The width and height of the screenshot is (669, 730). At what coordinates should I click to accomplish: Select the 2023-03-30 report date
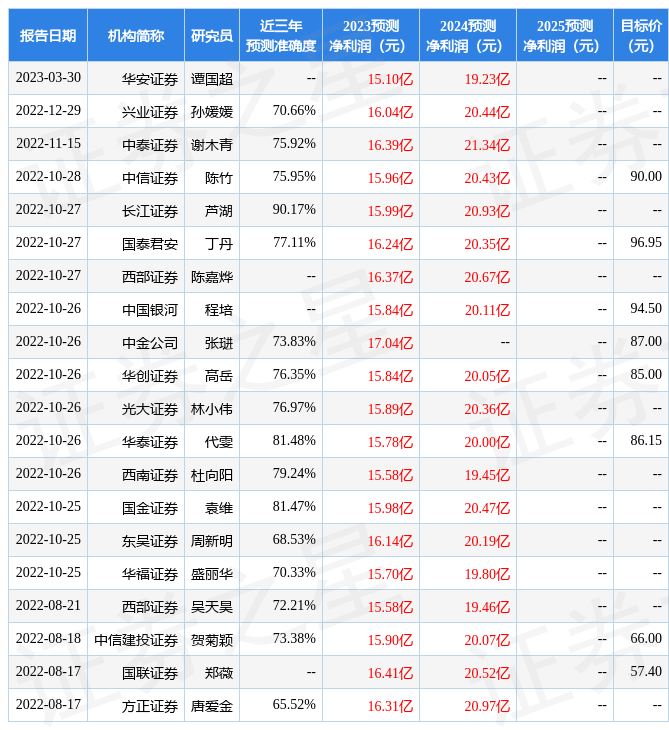[48, 78]
